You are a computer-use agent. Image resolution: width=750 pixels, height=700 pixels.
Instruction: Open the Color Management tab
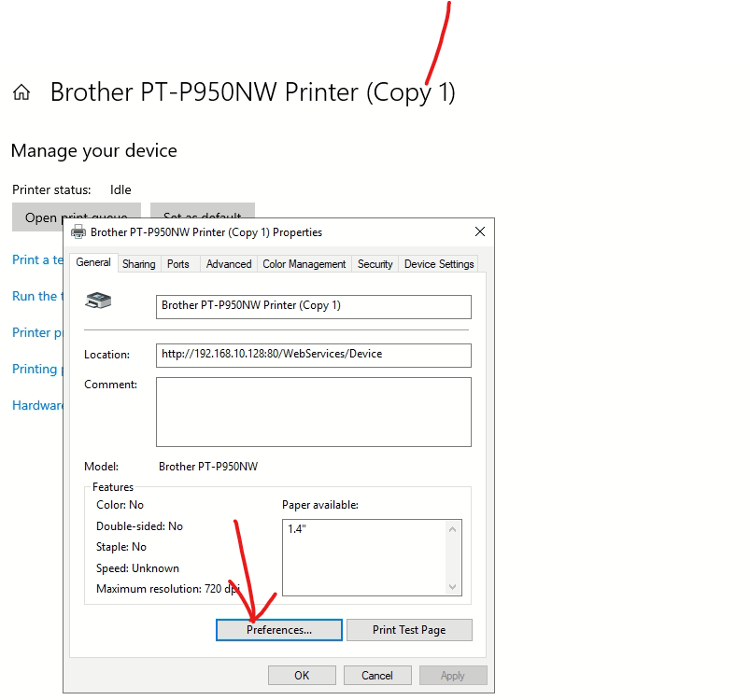(304, 264)
